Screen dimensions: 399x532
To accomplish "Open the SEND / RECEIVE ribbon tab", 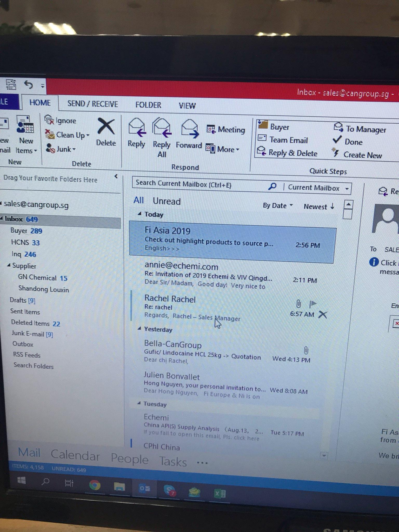I will [93, 104].
